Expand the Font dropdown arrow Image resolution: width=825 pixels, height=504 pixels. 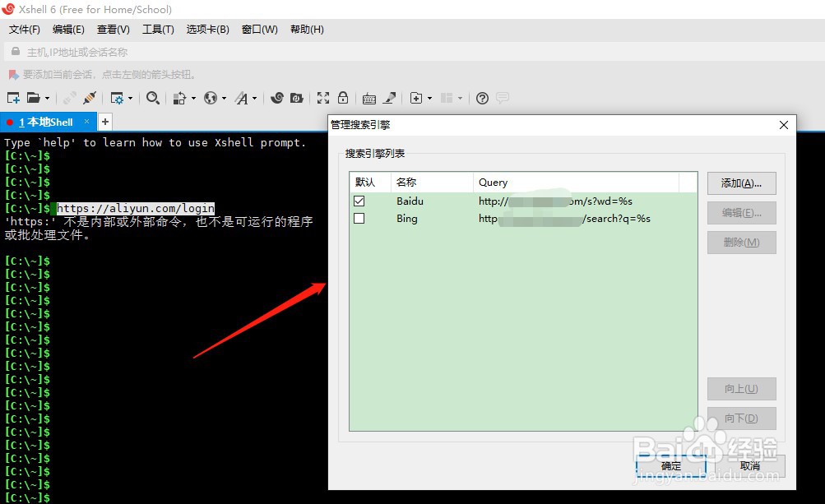tap(254, 99)
